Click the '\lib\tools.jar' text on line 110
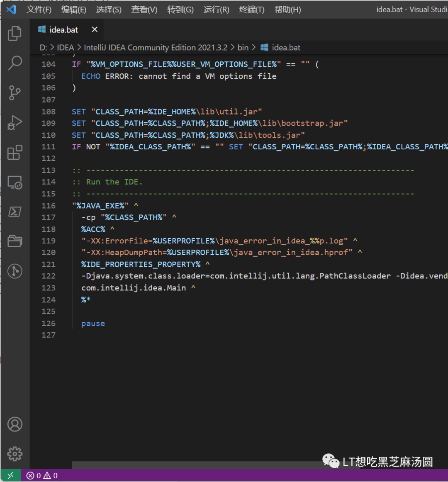Screen dimensions: 448x482 point(267,135)
